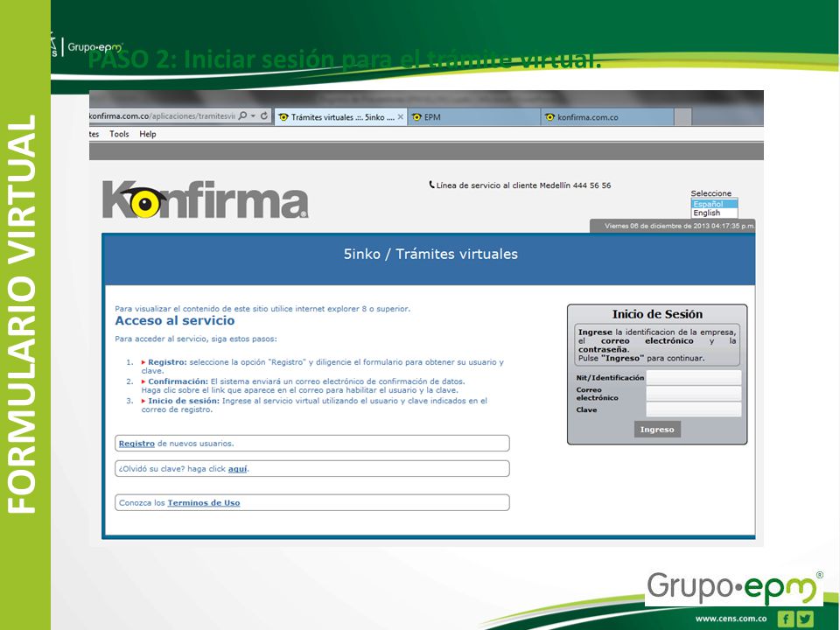Screen dimensions: 840x630
Task: Close the Trámites virtuales tab
Action: (x=400, y=116)
